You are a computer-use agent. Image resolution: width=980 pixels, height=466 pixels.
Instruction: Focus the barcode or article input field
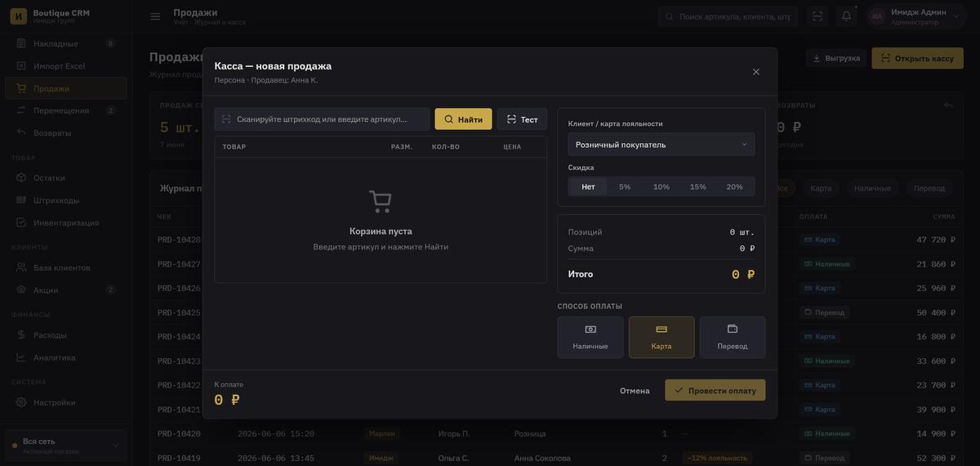322,119
